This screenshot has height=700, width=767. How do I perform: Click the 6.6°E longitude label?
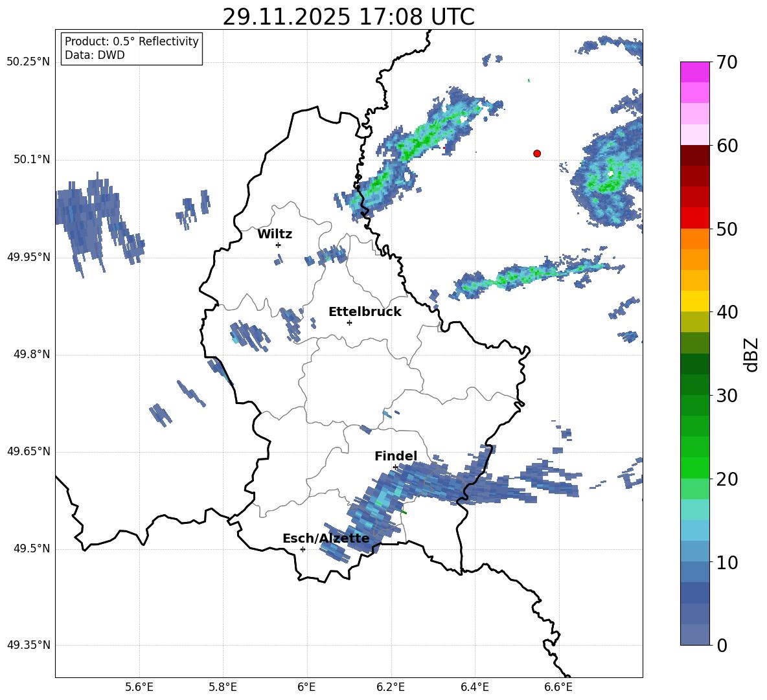(558, 687)
